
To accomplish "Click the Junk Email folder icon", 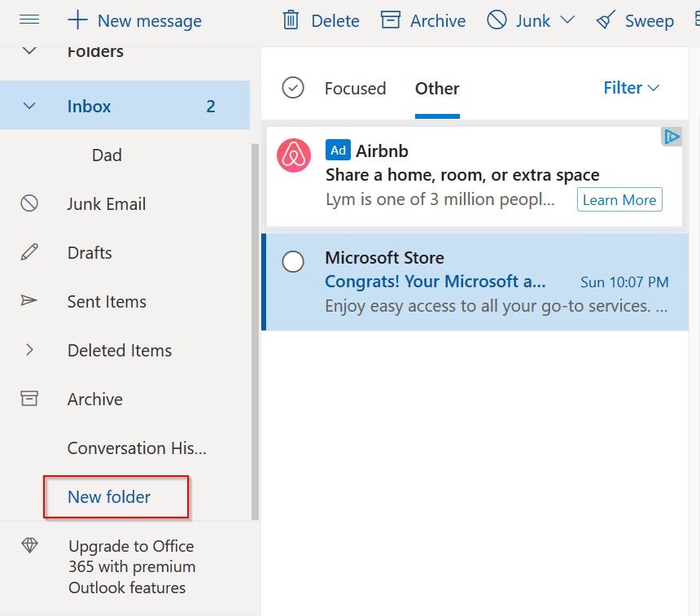I will (x=30, y=203).
